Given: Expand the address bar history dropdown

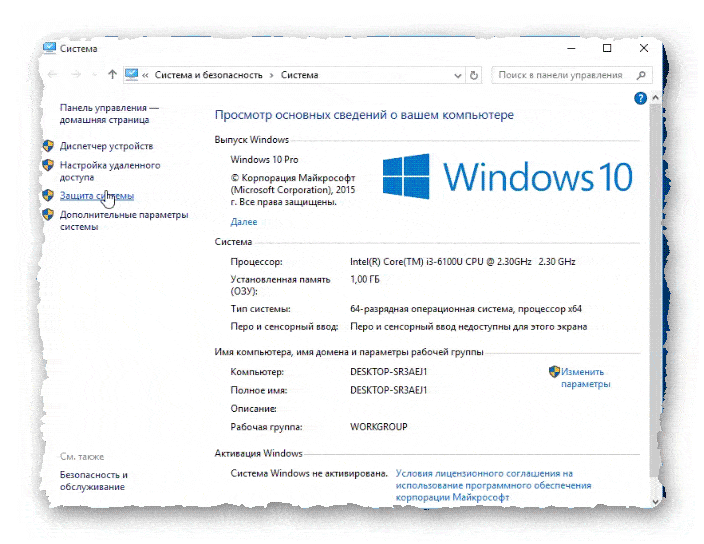Looking at the screenshot, I should pyautogui.click(x=458, y=75).
